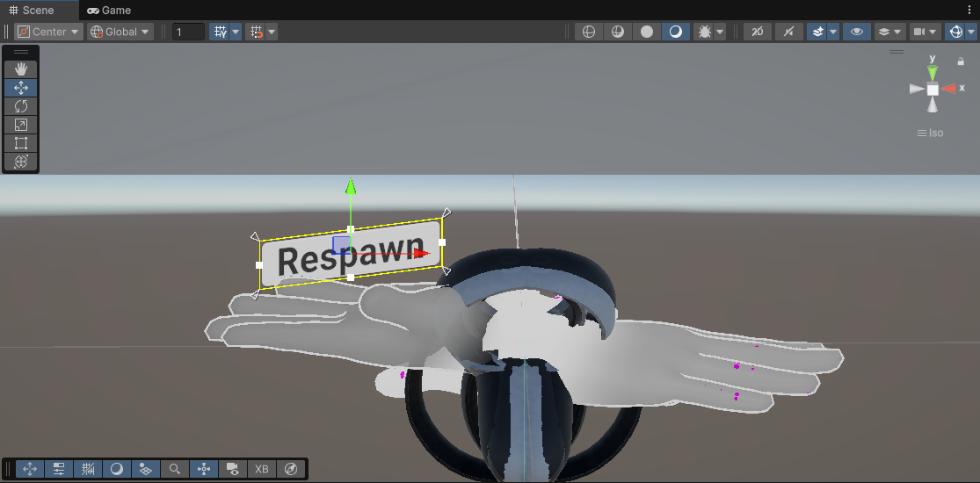
Task: Select Wireframe draw mode
Action: point(589,32)
